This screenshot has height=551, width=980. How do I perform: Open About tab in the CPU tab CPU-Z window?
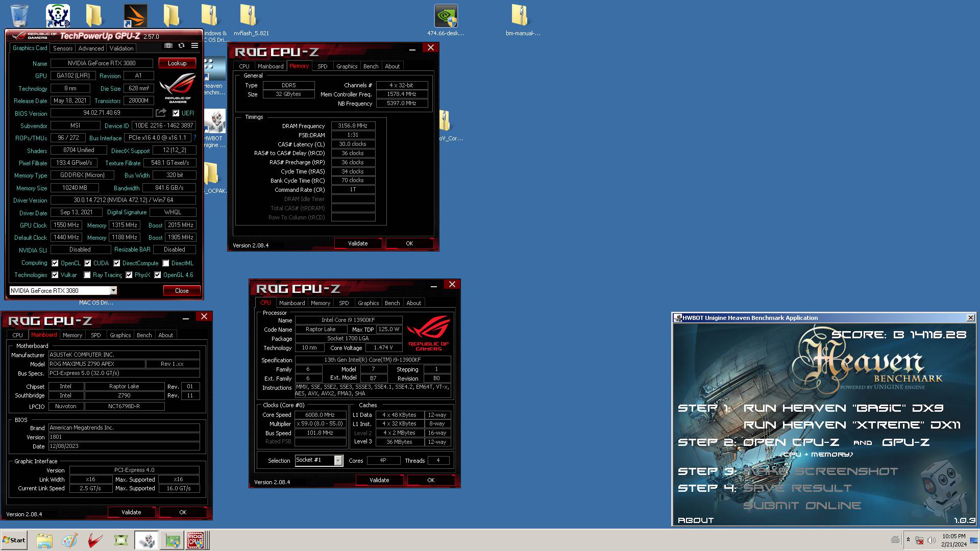[413, 303]
